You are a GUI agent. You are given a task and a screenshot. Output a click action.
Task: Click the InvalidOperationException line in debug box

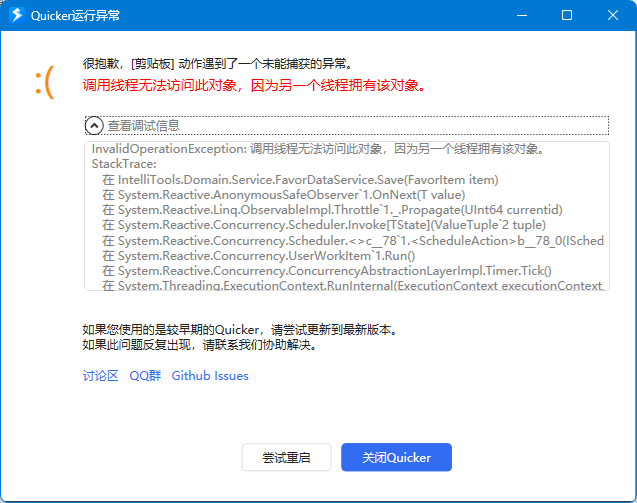[x=318, y=149]
